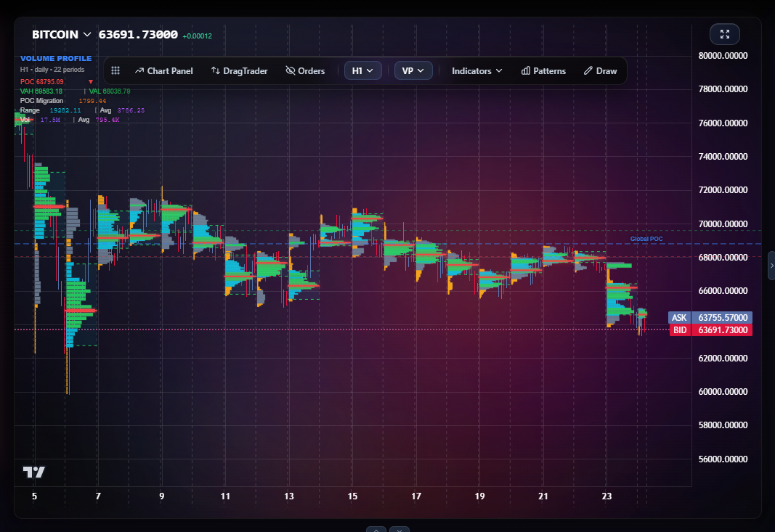
Task: Click 76000.00000 on the price axis
Action: pos(723,123)
